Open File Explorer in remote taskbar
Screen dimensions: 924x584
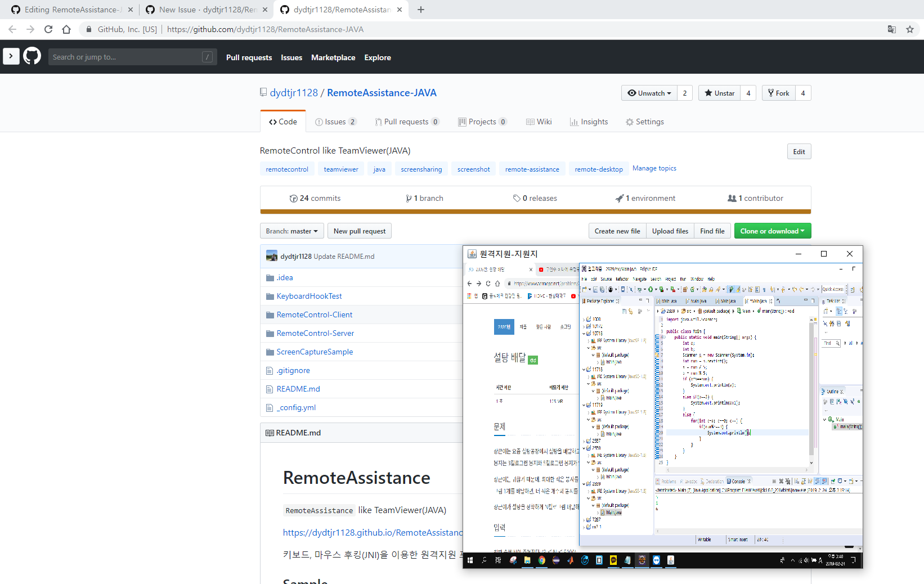click(527, 560)
